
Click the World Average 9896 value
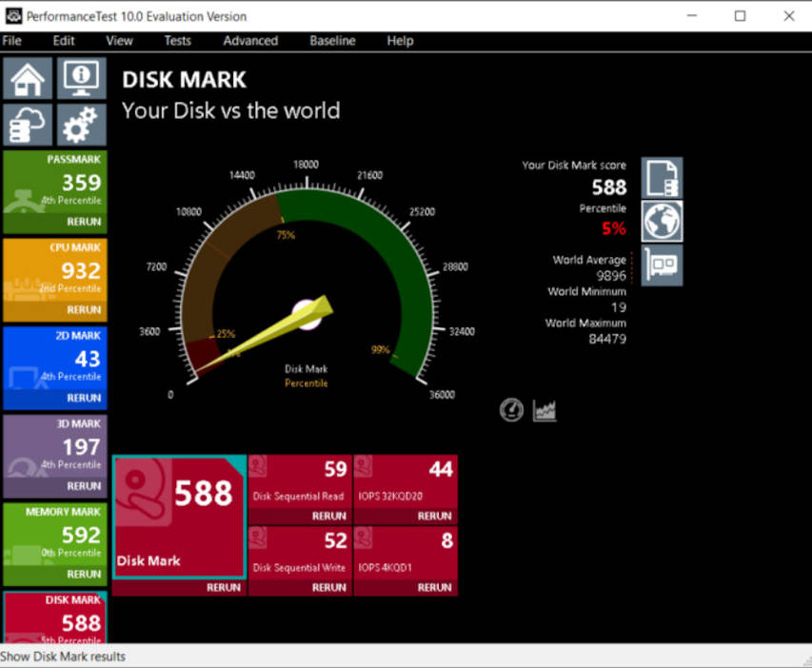(611, 276)
